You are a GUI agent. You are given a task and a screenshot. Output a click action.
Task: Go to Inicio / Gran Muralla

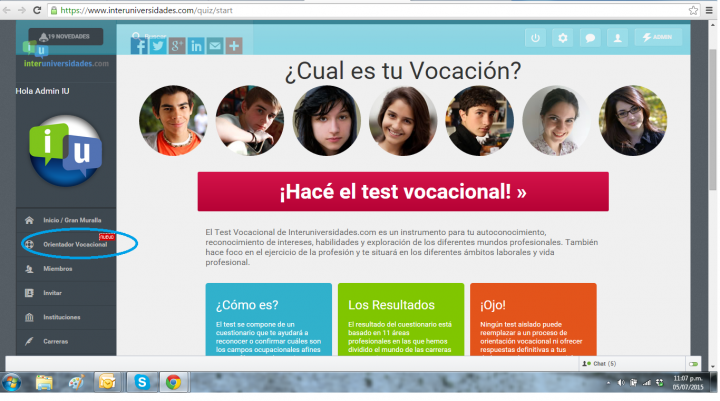(x=66, y=220)
